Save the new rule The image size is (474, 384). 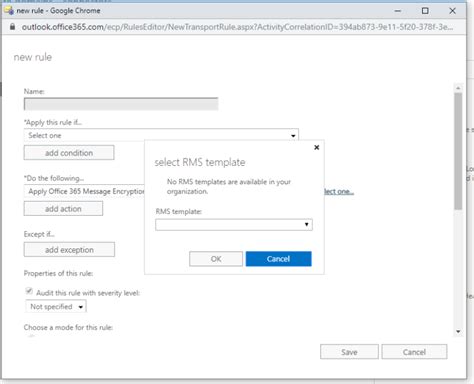(x=349, y=352)
